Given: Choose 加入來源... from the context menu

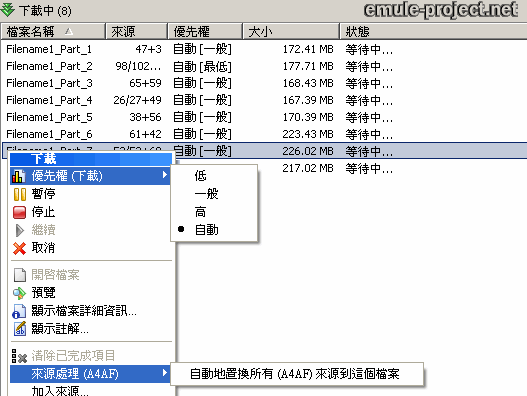Looking at the screenshot, I should pos(60,391).
